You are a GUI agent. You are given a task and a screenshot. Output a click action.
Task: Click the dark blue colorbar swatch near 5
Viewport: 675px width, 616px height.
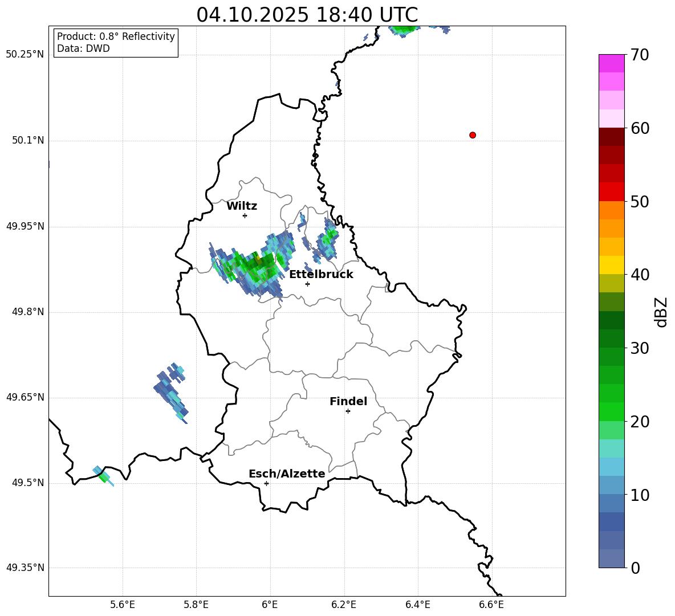click(611, 521)
